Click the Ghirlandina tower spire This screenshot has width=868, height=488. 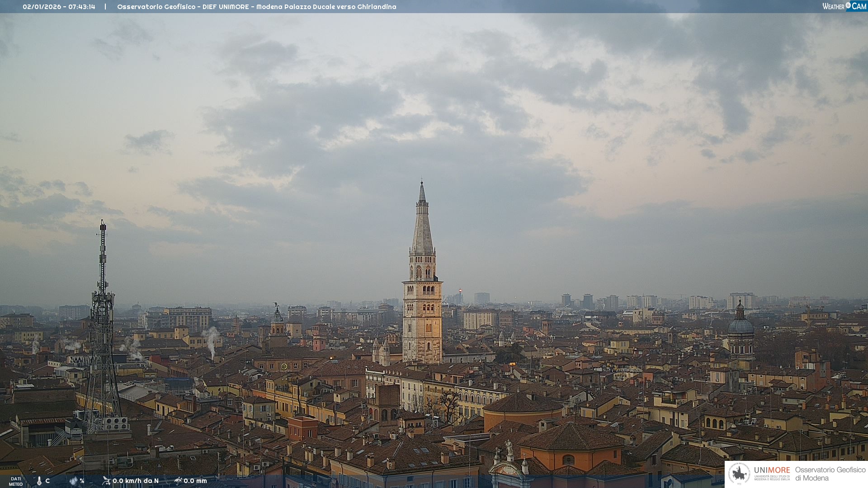pos(422,226)
